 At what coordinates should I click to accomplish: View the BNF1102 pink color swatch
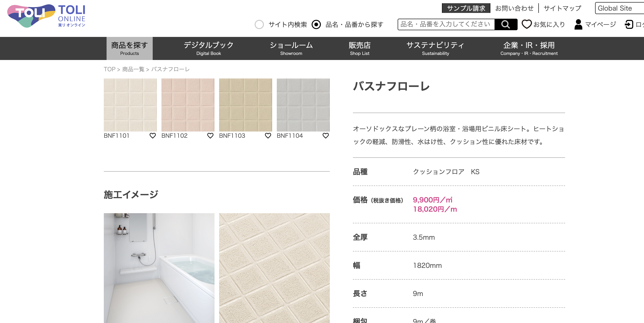(x=188, y=105)
